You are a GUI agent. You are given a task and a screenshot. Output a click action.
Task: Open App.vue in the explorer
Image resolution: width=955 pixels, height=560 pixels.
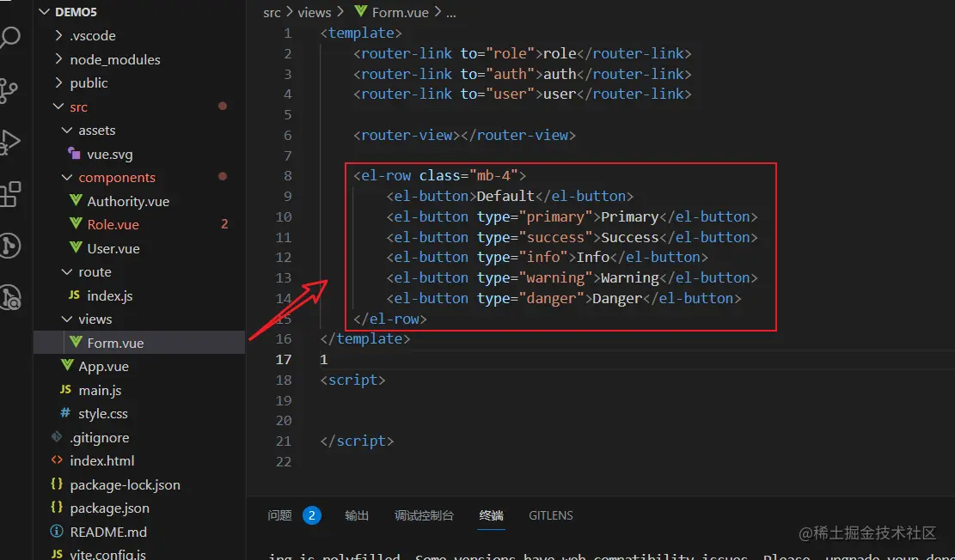click(103, 367)
